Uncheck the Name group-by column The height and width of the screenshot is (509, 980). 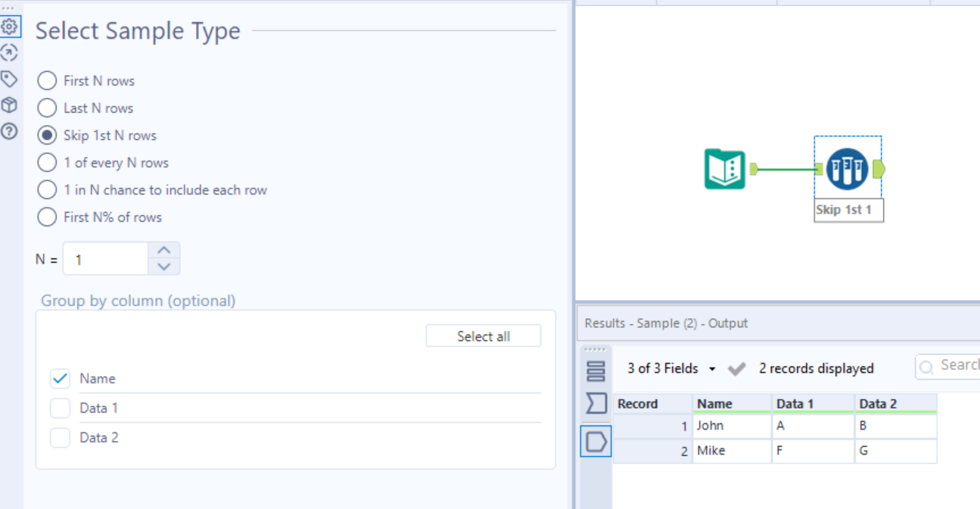[x=60, y=378]
